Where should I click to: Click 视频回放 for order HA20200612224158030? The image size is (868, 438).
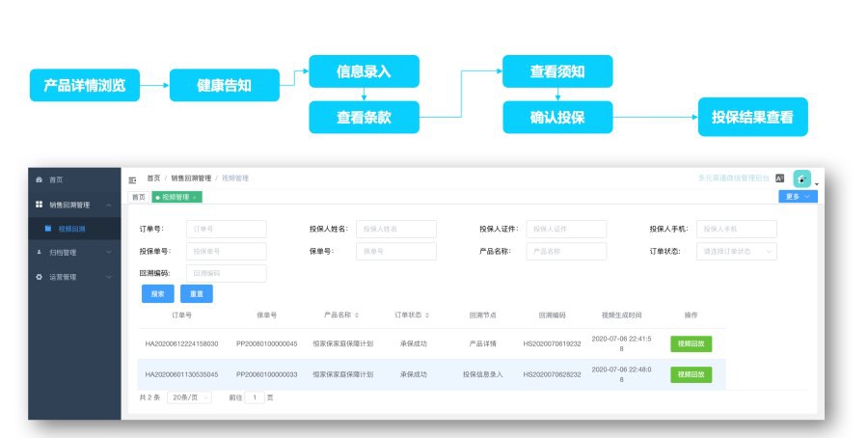pyautogui.click(x=691, y=343)
